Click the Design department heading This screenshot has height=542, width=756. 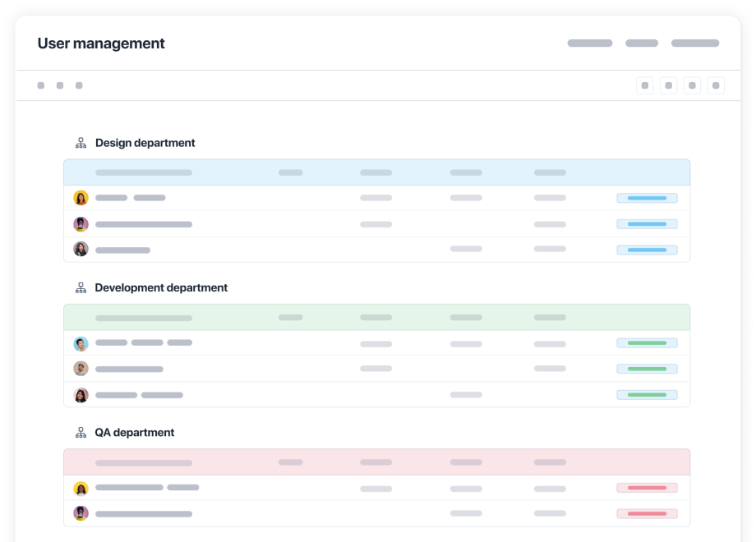pyautogui.click(x=145, y=143)
